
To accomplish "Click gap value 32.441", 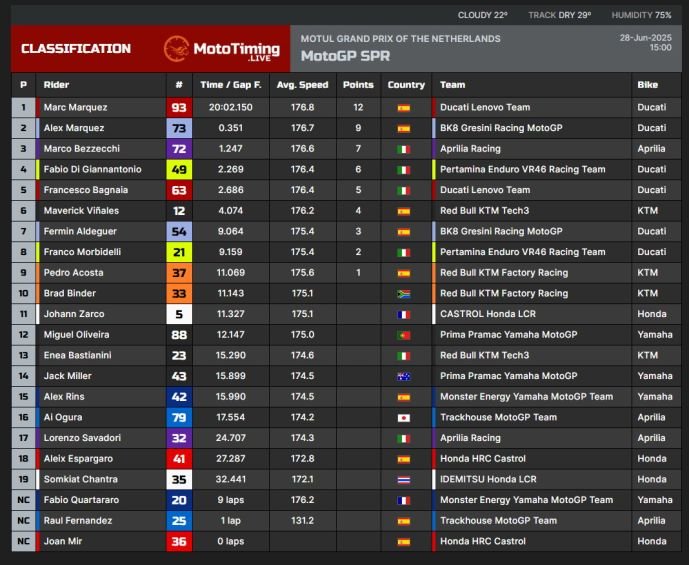I will tap(231, 479).
